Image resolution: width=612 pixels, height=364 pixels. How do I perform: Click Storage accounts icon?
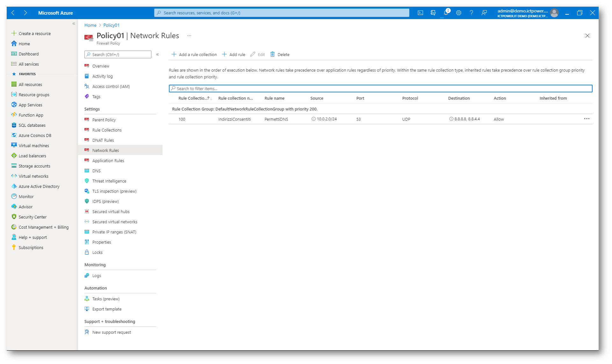(x=14, y=166)
